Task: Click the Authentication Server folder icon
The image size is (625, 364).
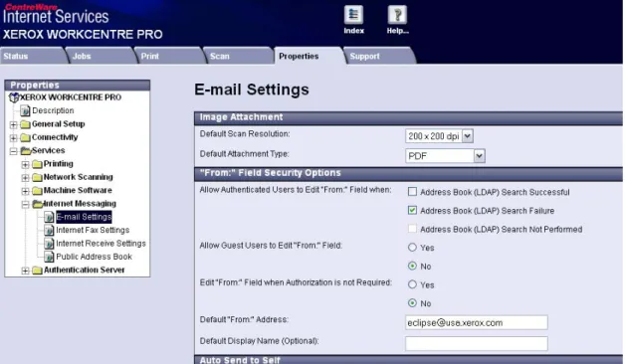Action: click(x=38, y=271)
